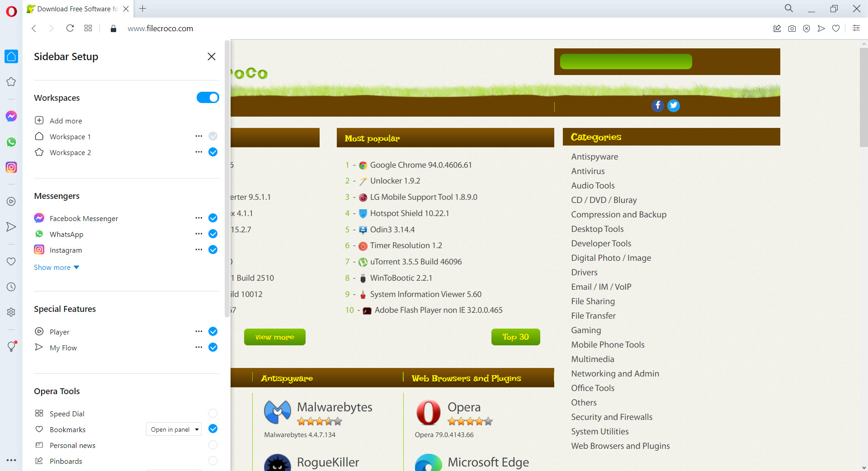Uncheck WhatsApp checkbox
The image size is (868, 471).
213,234
